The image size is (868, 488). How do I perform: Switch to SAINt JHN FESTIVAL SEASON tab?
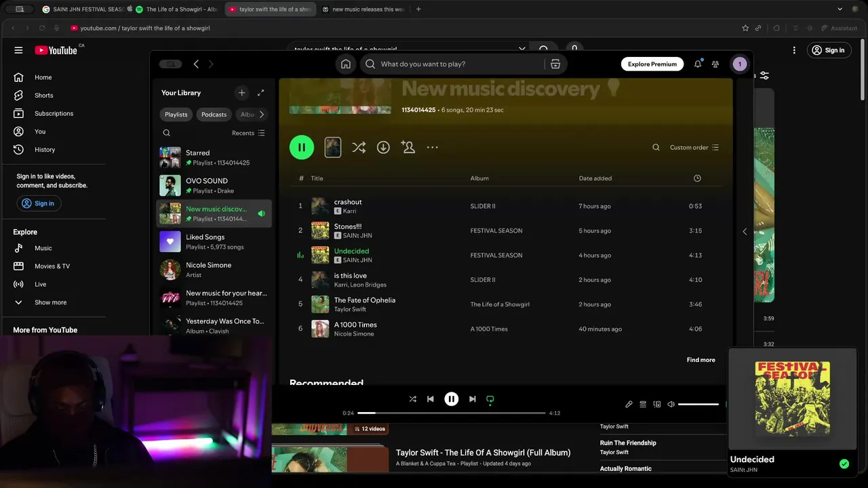pos(83,9)
